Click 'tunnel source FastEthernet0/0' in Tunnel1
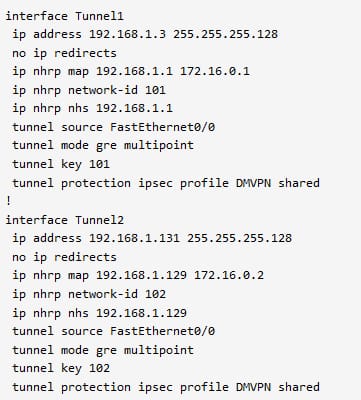This screenshot has height=400, width=361. 113,127
